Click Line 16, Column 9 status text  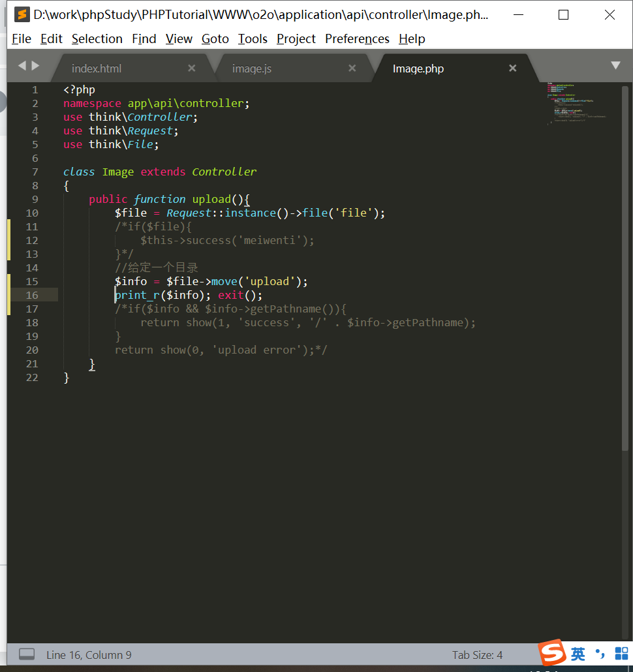(x=89, y=655)
